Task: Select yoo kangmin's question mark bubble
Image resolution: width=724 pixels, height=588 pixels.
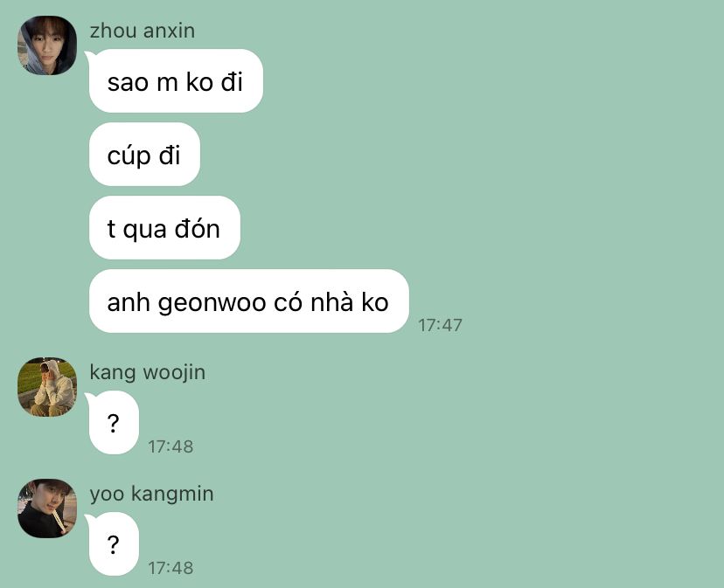Action: [x=114, y=544]
